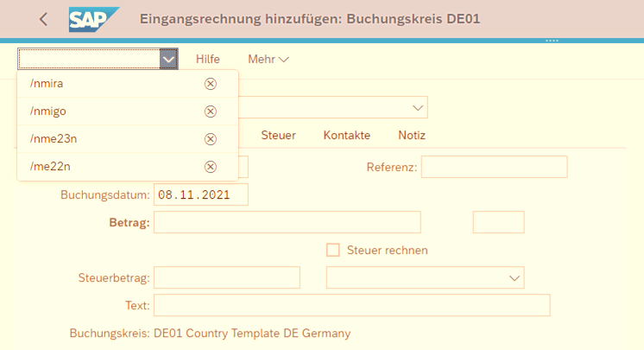Switch to the Kontakte tab
Screen dimensions: 644x350
tap(346, 136)
